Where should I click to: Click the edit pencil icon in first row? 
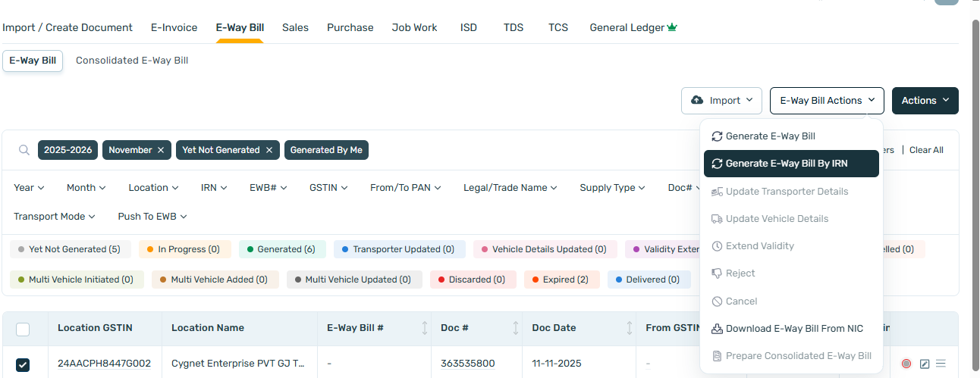point(925,364)
